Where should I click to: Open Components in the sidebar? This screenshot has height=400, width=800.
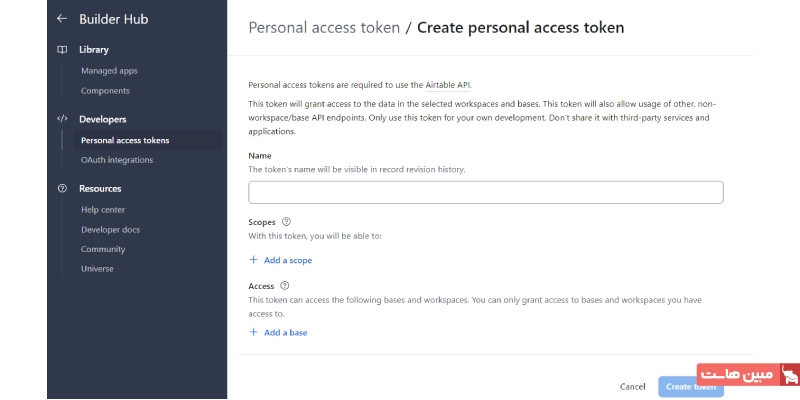[105, 91]
